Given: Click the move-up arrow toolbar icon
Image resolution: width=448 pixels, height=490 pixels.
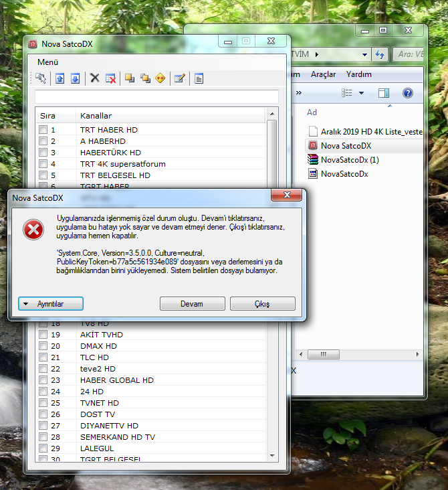Looking at the screenshot, I should pos(60,78).
